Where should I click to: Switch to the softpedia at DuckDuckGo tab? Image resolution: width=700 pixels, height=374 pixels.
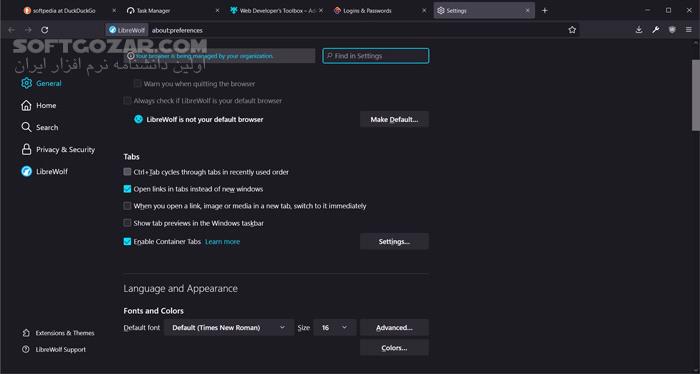coord(64,10)
